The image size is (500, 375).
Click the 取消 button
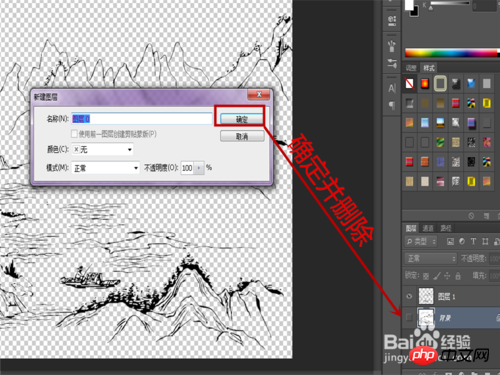point(242,136)
